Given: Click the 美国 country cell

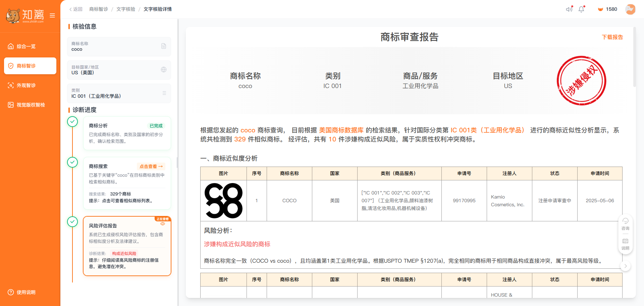Looking at the screenshot, I should click(335, 201).
